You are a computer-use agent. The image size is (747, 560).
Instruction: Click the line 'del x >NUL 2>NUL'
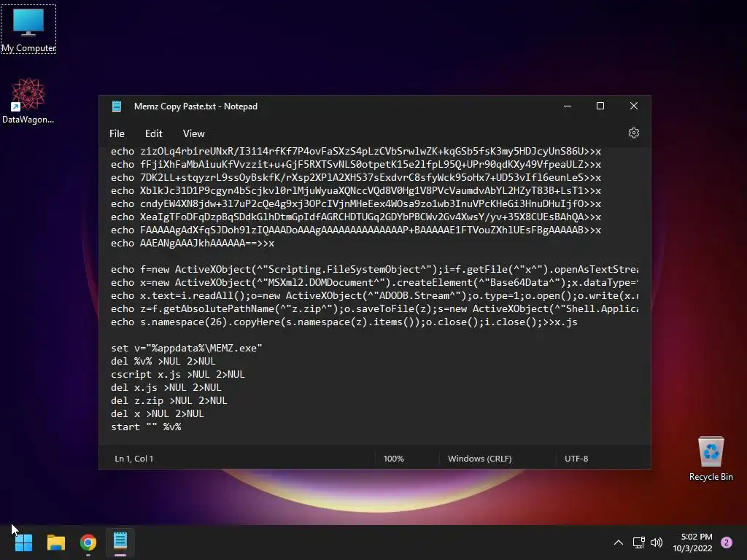coord(158,414)
